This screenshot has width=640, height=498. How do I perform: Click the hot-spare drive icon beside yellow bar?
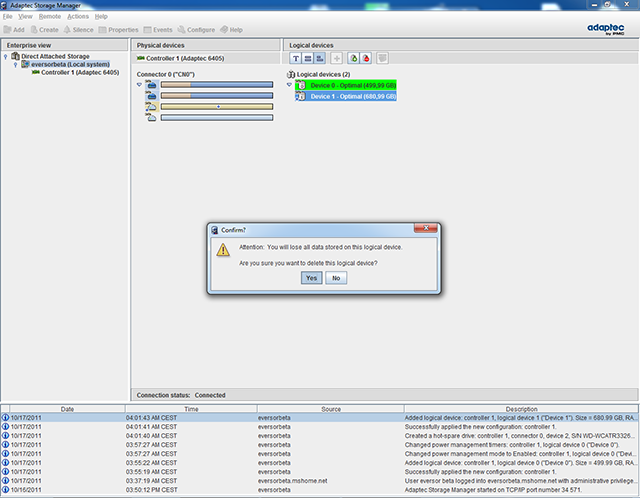pos(151,107)
